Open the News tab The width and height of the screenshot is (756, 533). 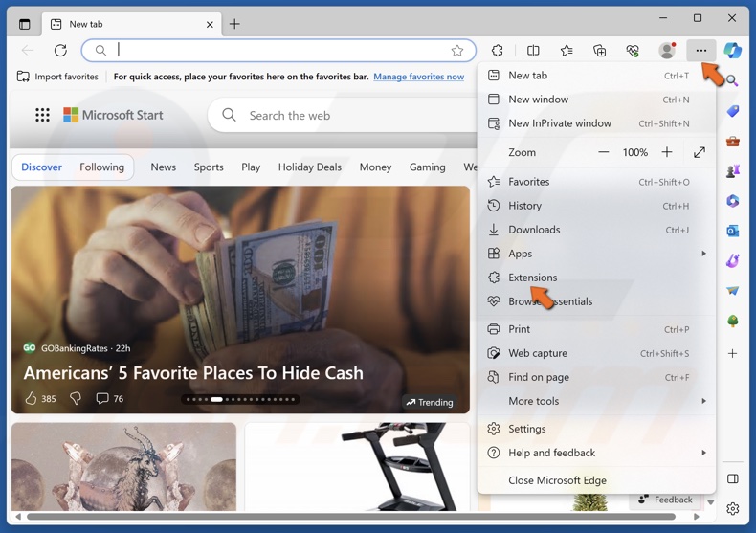pyautogui.click(x=163, y=167)
